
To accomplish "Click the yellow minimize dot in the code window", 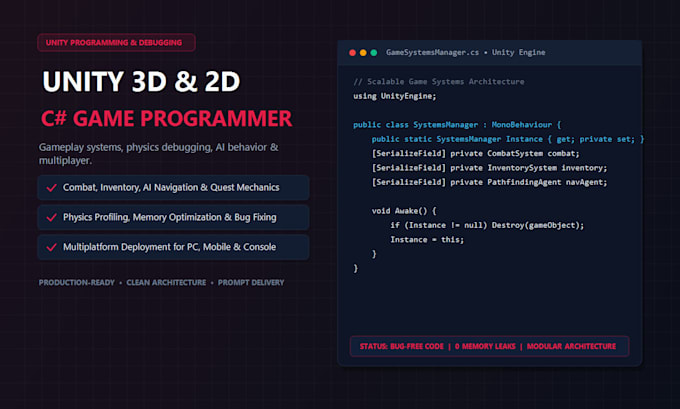I will pos(363,52).
